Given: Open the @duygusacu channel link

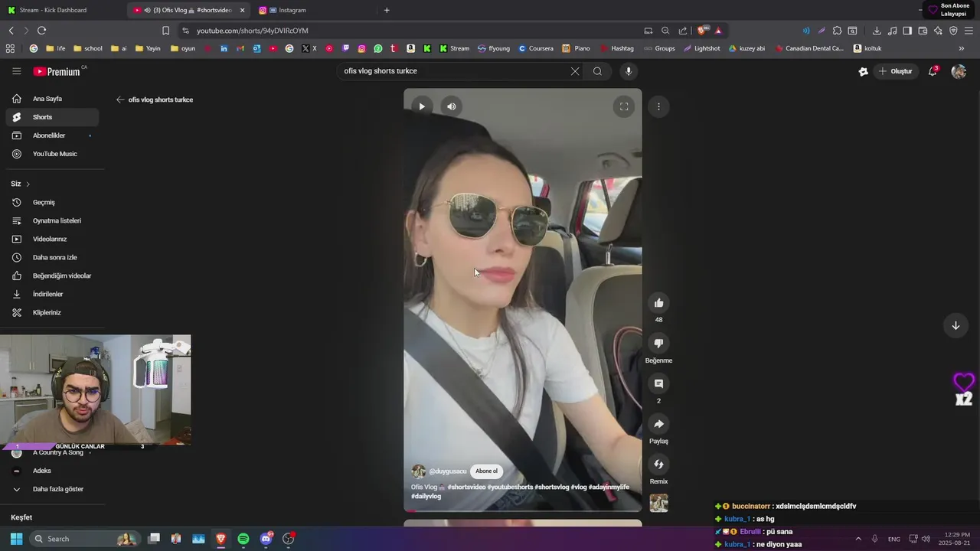Looking at the screenshot, I should [447, 471].
